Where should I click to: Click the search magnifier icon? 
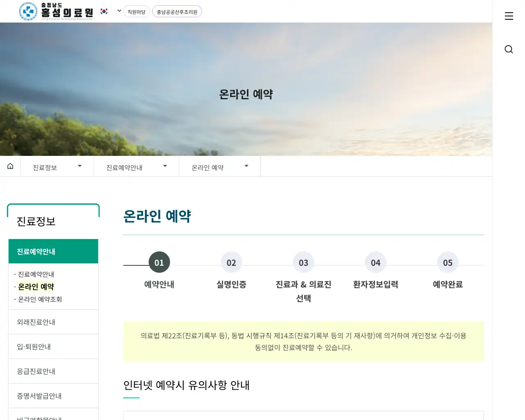509,49
